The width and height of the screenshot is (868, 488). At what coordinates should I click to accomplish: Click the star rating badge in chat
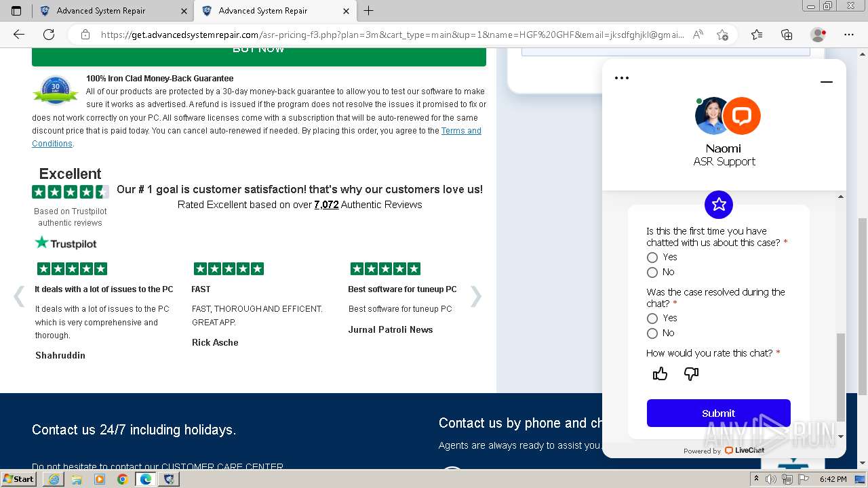point(719,204)
